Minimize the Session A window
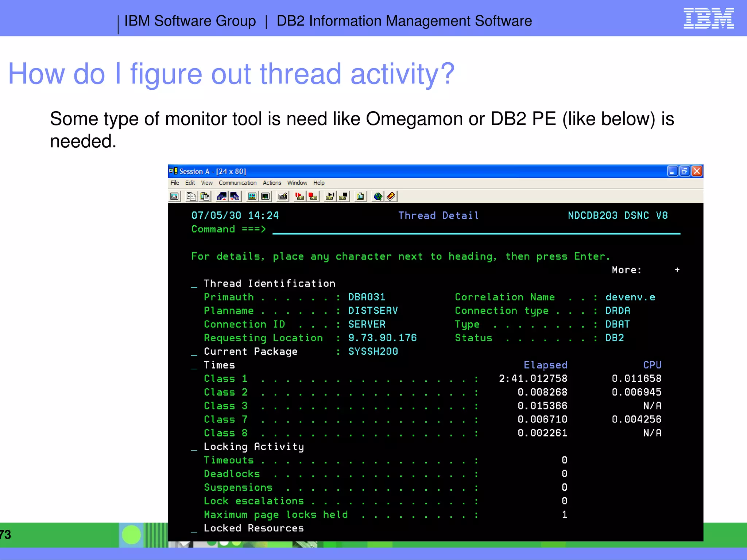The height and width of the screenshot is (560, 747). (x=673, y=171)
